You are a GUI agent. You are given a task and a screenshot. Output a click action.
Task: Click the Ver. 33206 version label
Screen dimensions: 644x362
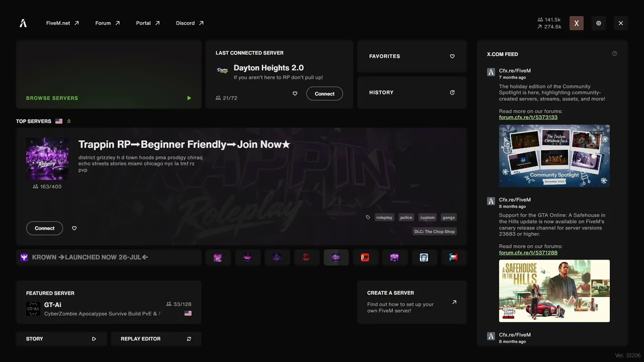[x=628, y=355]
